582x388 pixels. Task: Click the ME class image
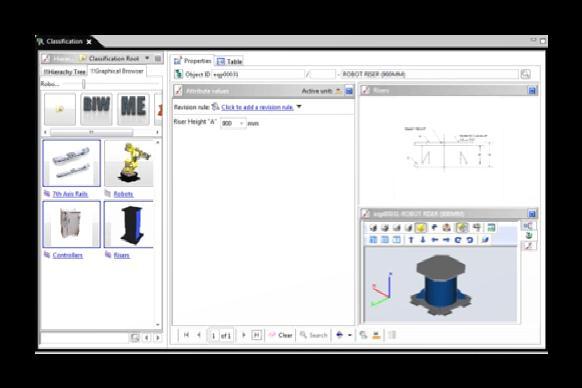coord(134,109)
